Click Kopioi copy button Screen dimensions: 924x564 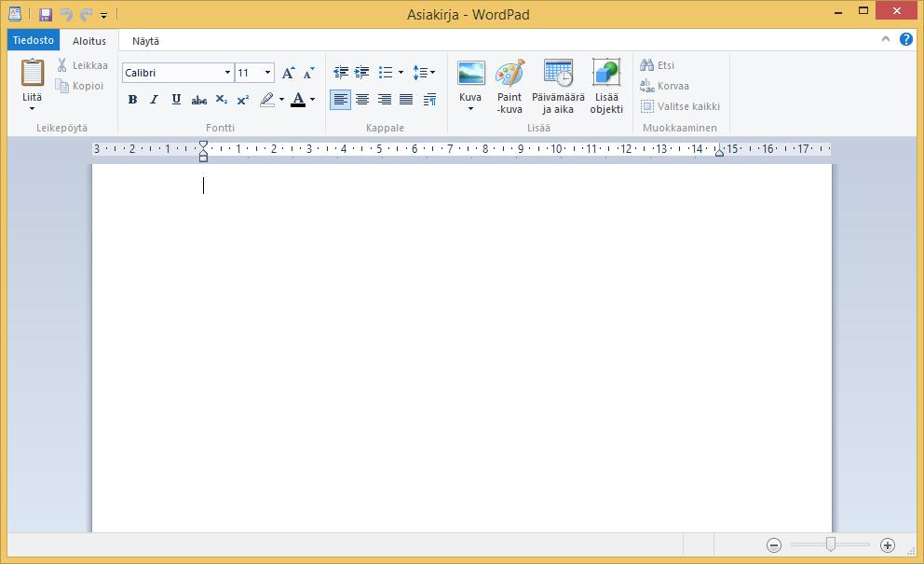[x=79, y=86]
